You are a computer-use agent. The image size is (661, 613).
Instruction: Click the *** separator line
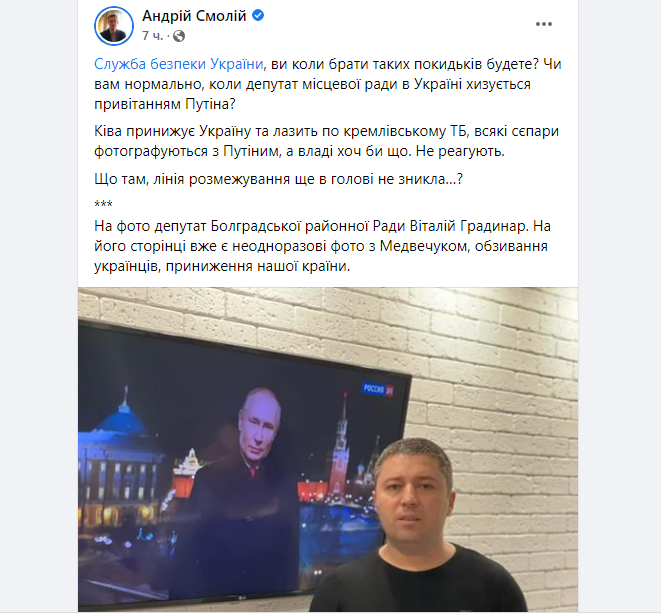coord(103,204)
